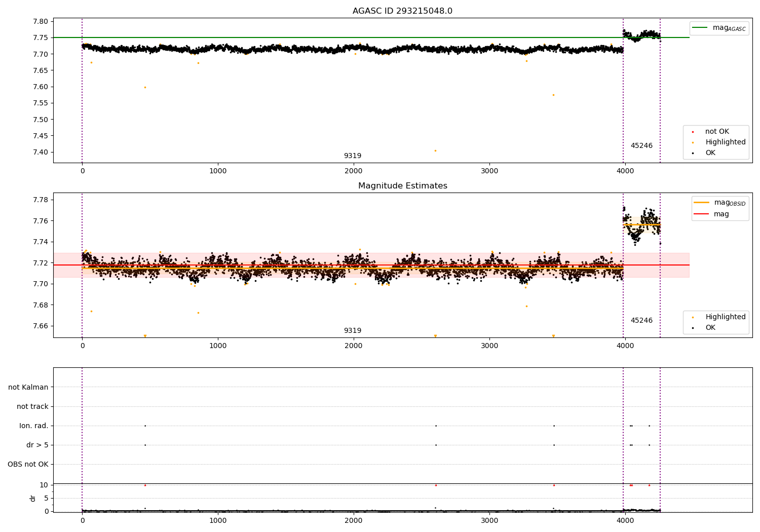Click 'OK' legend entry in top plot
Screen dimensions: 760x532
coord(710,153)
